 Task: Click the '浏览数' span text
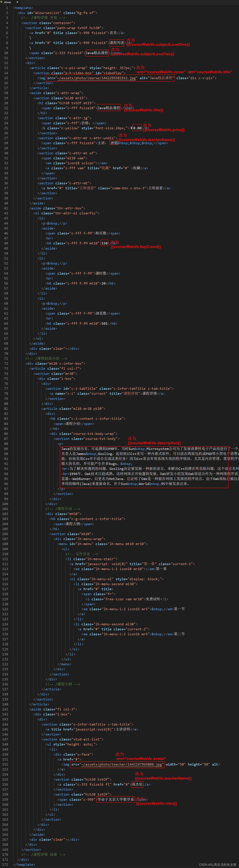coord(101,313)
